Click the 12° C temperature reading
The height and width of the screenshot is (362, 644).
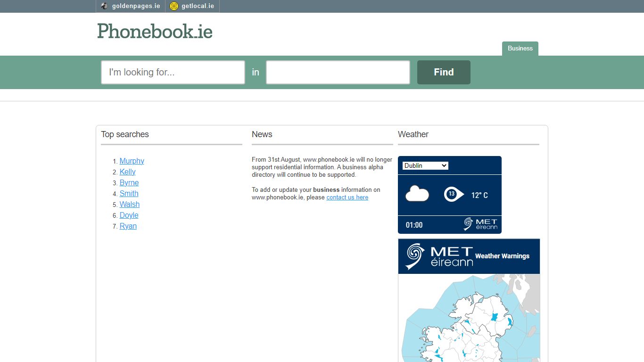(x=479, y=195)
